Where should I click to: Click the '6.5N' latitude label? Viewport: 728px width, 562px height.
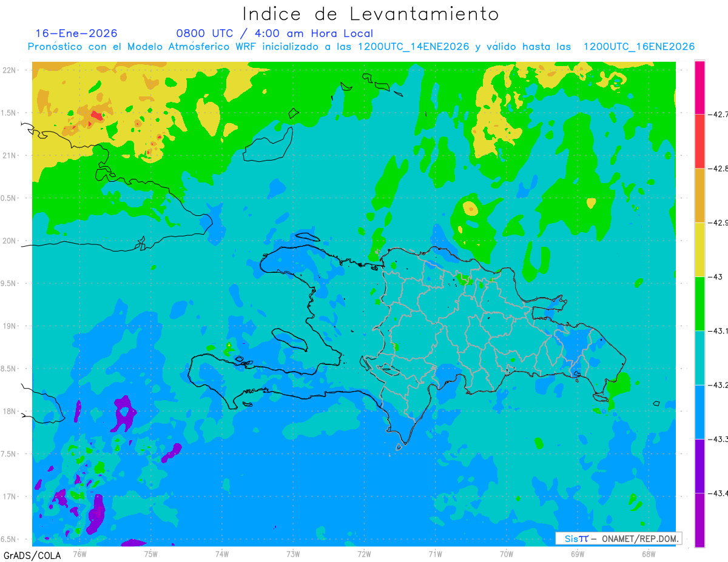pyautogui.click(x=9, y=539)
